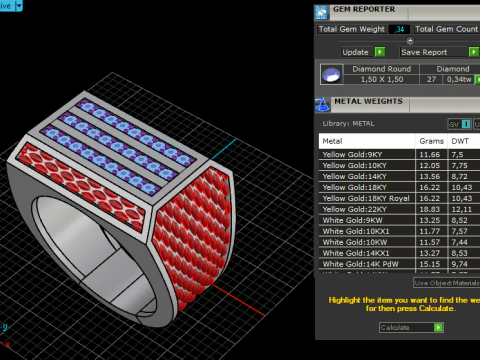Image resolution: width=480 pixels, height=360 pixels.
Task: Collapse the gem reporter section arrow
Action: (410, 41)
